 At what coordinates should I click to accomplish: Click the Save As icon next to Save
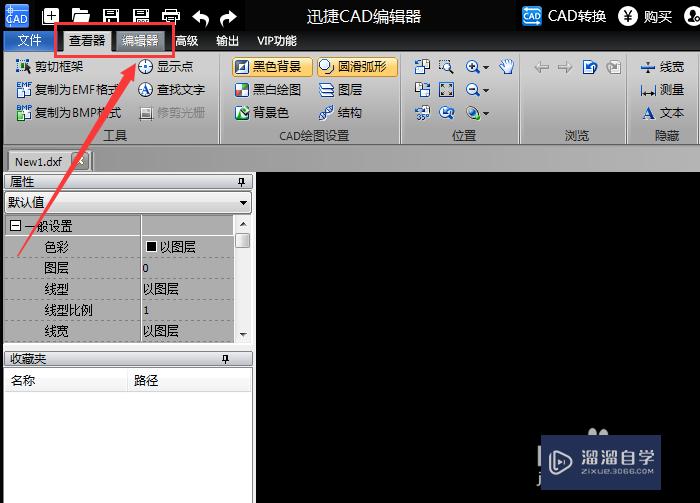(x=141, y=17)
